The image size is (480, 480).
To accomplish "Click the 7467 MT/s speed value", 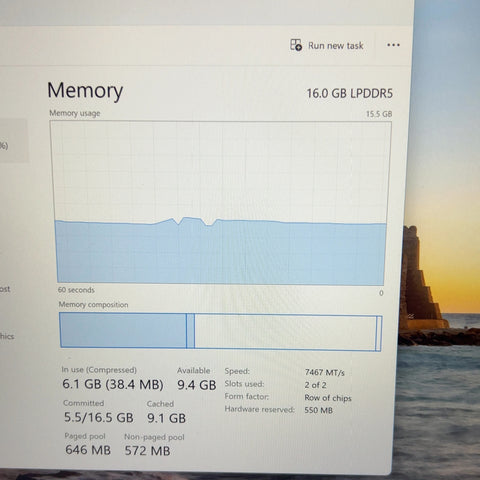I will (324, 372).
